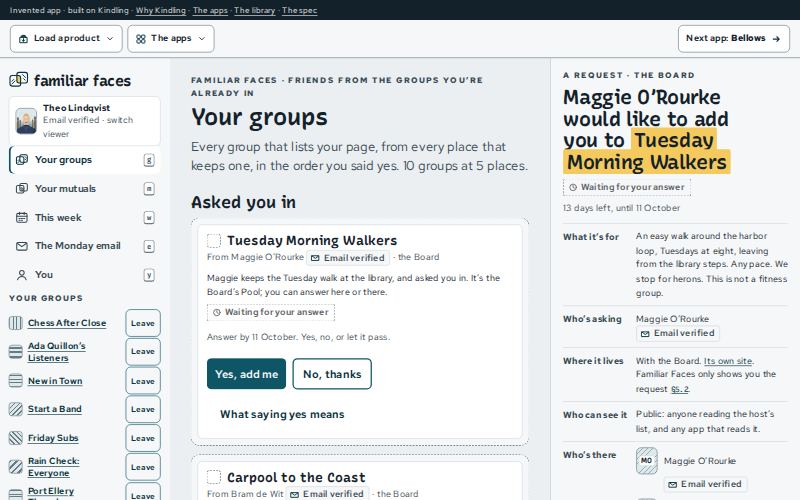Open the Load a product dropdown
This screenshot has width=800, height=500.
66,39
